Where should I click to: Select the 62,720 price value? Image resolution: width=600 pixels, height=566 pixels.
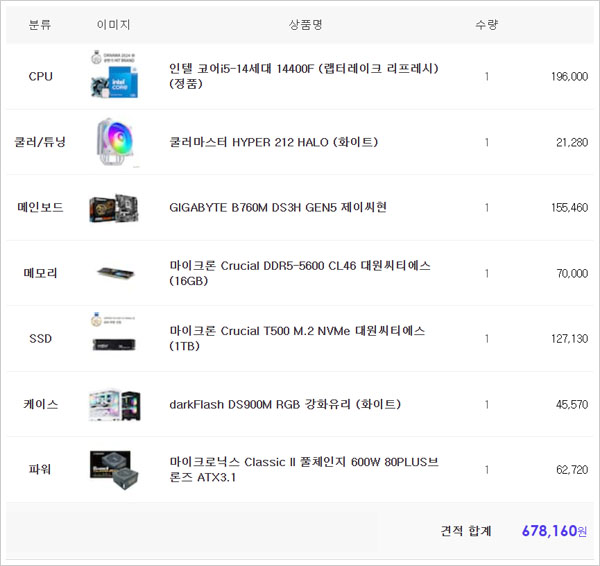tap(572, 470)
